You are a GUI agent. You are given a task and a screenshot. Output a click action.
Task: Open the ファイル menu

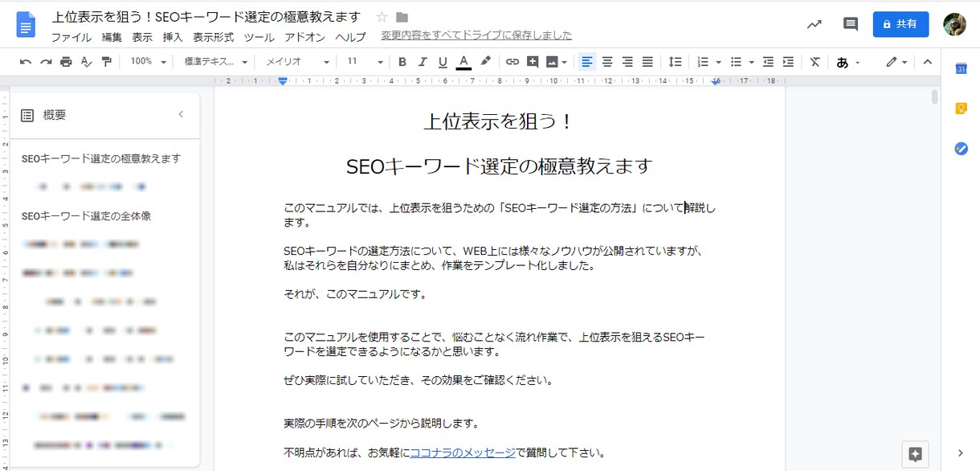pos(71,37)
